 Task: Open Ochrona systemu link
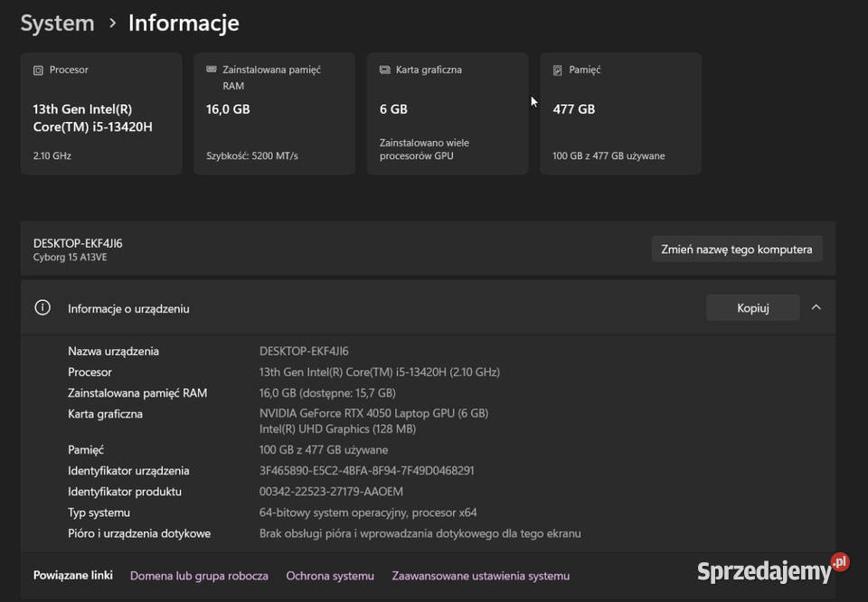point(330,576)
